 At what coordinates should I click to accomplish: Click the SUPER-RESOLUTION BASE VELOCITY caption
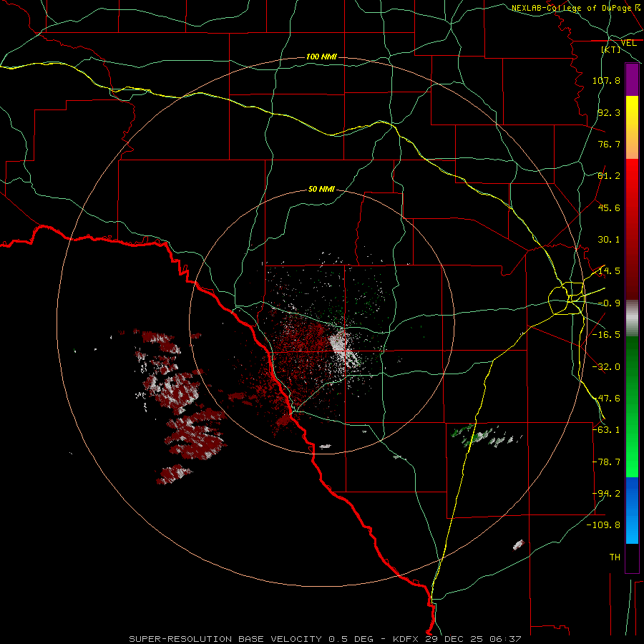coord(326,639)
